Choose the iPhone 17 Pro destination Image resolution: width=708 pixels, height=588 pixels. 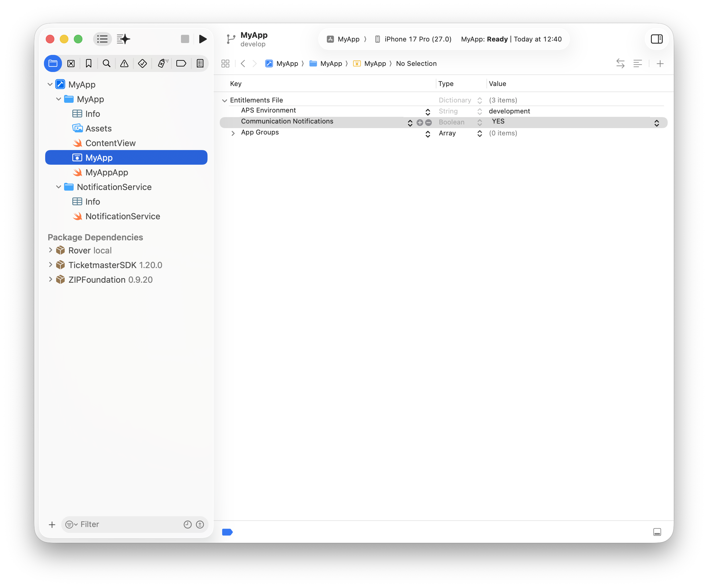[413, 39]
